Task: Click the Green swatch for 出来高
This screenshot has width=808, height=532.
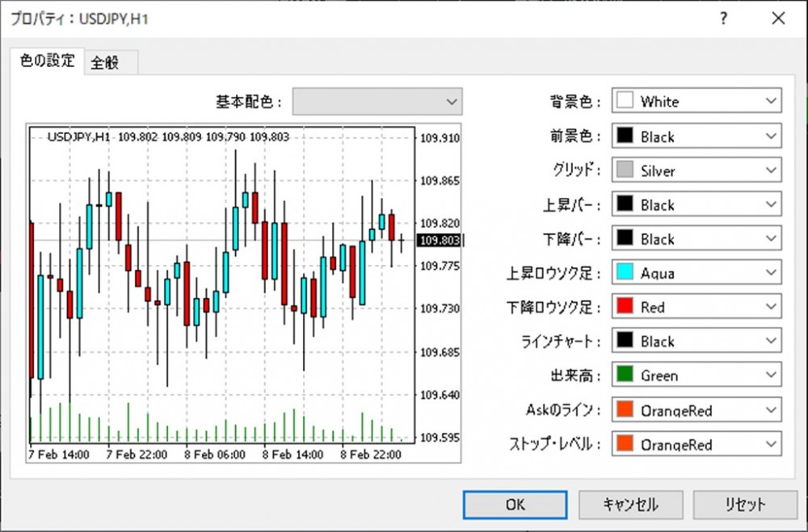Action: click(x=624, y=375)
